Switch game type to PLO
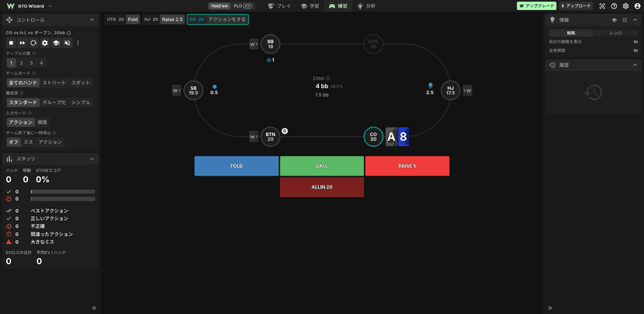The height and width of the screenshot is (314, 644). click(x=243, y=6)
